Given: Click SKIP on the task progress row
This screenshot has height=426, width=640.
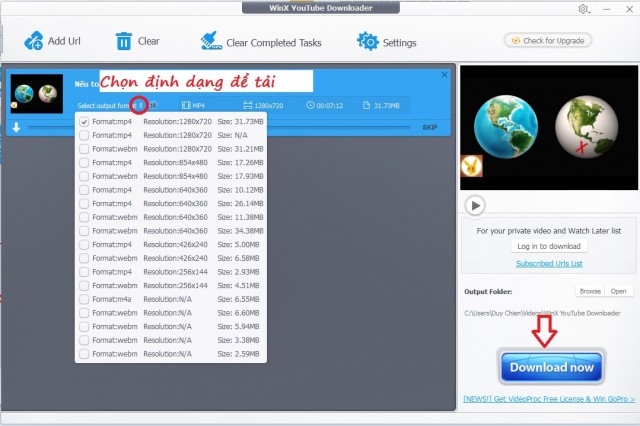Looking at the screenshot, I should [x=429, y=127].
